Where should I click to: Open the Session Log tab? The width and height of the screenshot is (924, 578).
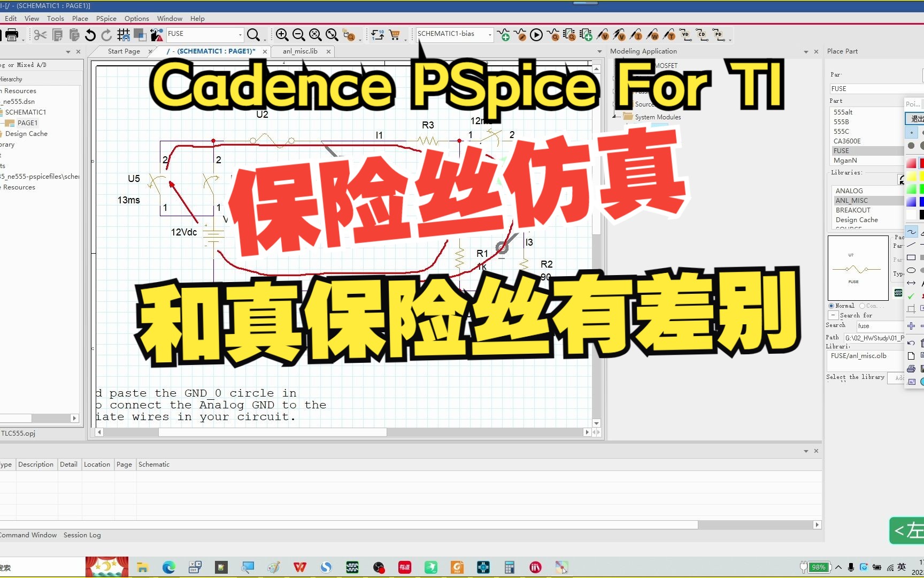(x=82, y=535)
